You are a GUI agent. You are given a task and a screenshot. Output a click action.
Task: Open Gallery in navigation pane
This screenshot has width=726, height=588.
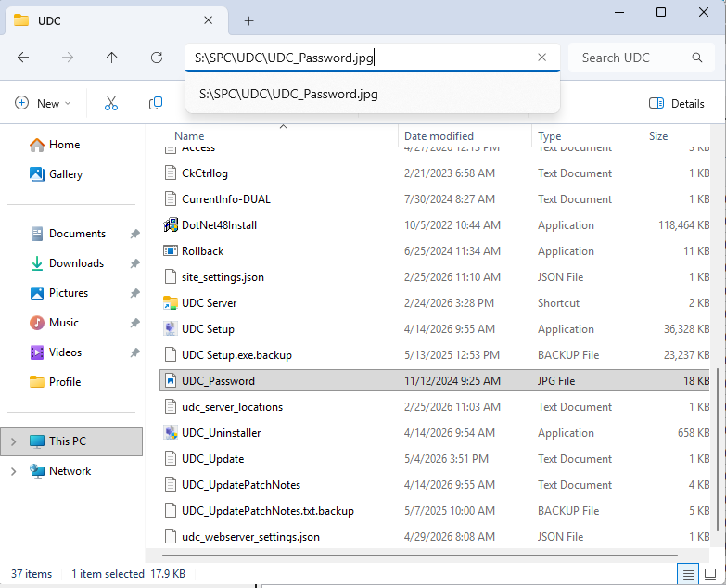coord(56,174)
